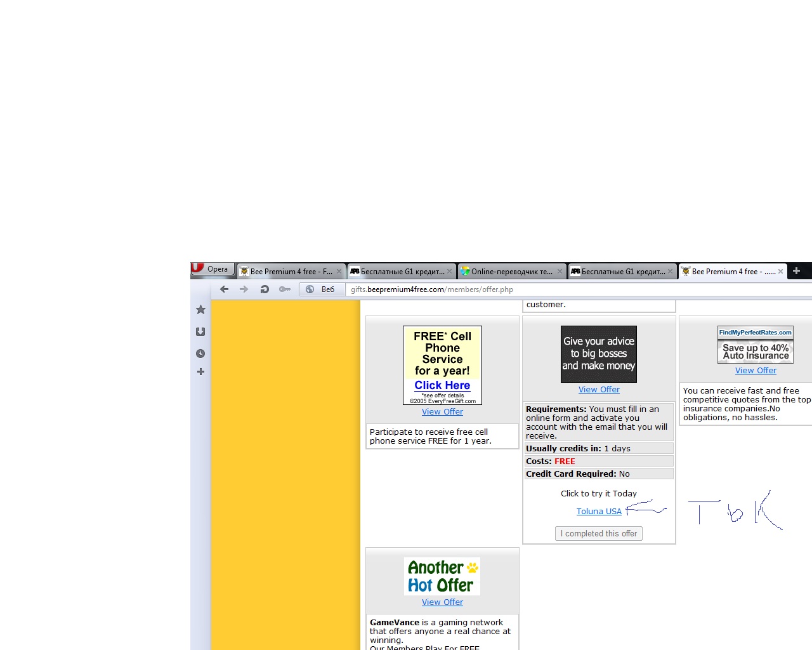Open the Bookmarks star panel in sidebar
Image resolution: width=812 pixels, height=650 pixels.
[200, 310]
